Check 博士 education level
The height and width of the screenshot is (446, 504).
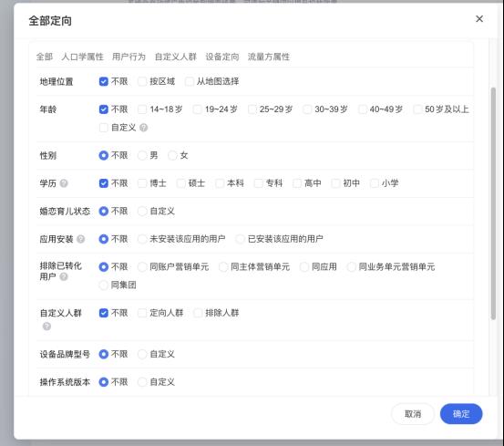142,183
